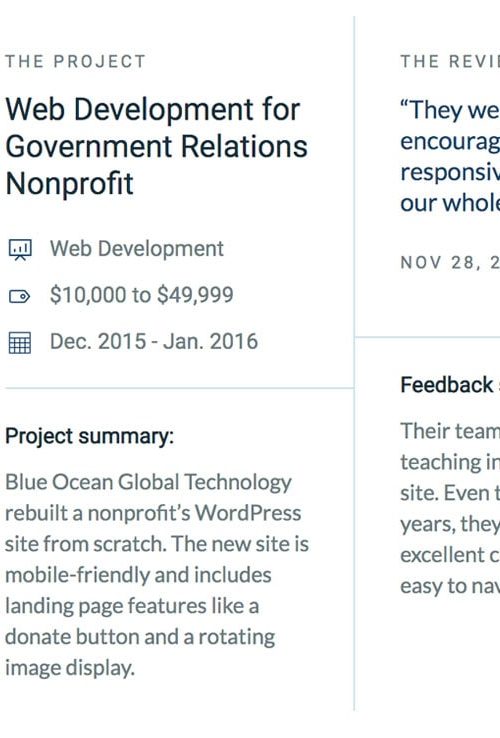Click the "image display." line in the summary
Image resolution: width=500 pixels, height=738 pixels.
(70, 668)
